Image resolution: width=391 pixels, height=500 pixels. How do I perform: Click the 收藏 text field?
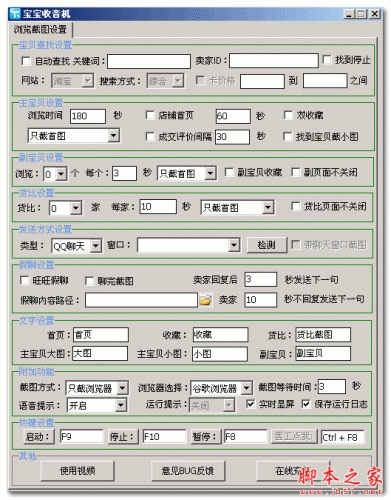[x=220, y=335]
